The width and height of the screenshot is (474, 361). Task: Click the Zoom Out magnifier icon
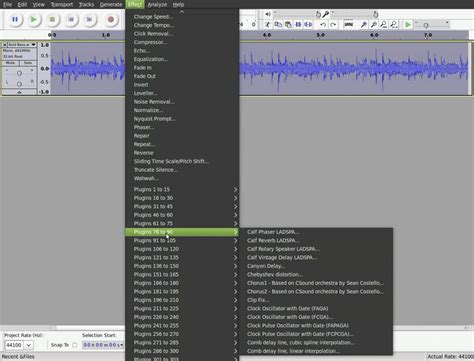[374, 24]
